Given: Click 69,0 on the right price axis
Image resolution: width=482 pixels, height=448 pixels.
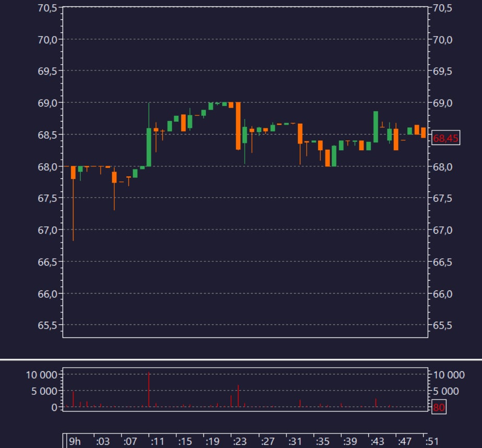Looking at the screenshot, I should click(443, 103).
